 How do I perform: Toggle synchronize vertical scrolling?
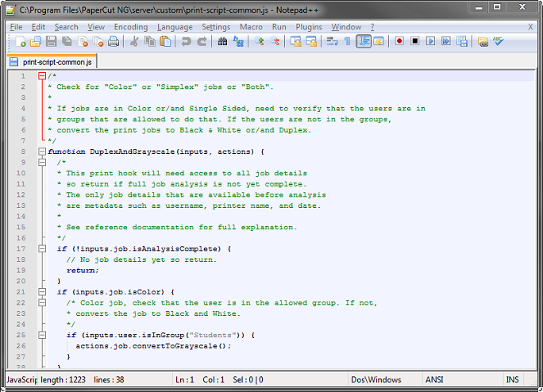295,41
